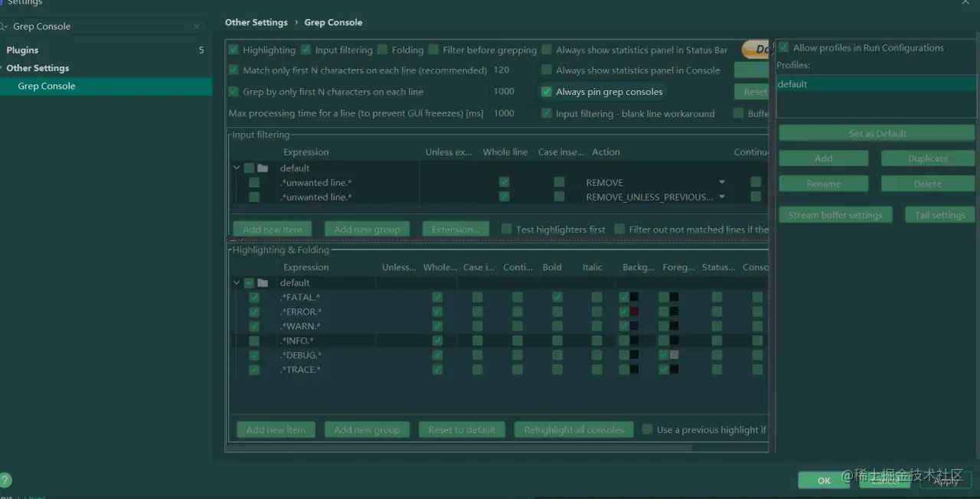Click Add new item in Input filtering
Screen dimensions: 980x499
coord(273,229)
